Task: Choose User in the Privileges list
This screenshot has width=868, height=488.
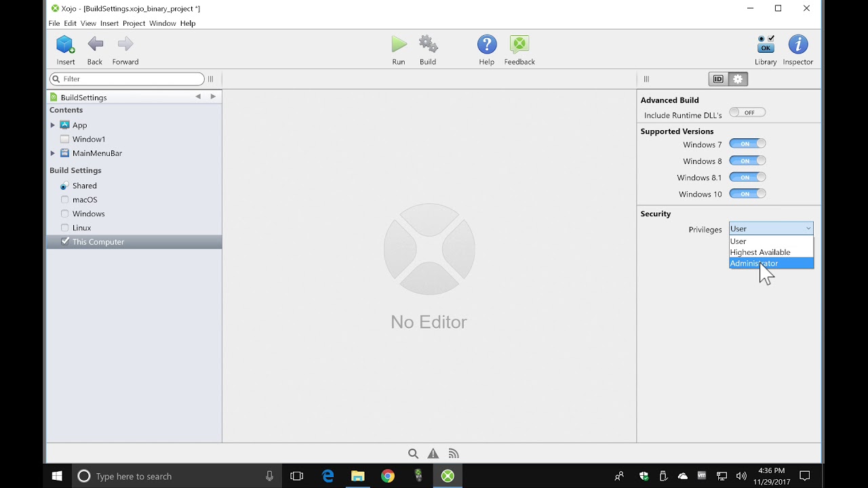Action: coord(771,241)
